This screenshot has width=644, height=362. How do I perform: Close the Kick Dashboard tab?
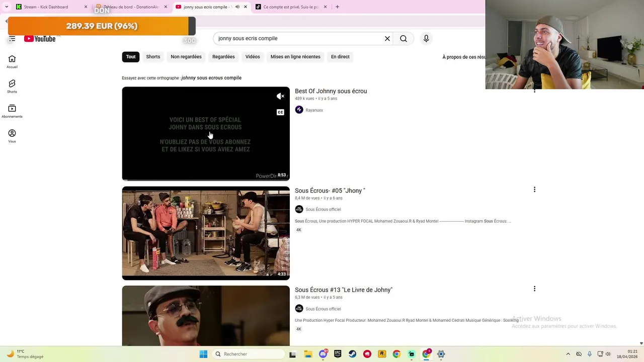(86, 7)
